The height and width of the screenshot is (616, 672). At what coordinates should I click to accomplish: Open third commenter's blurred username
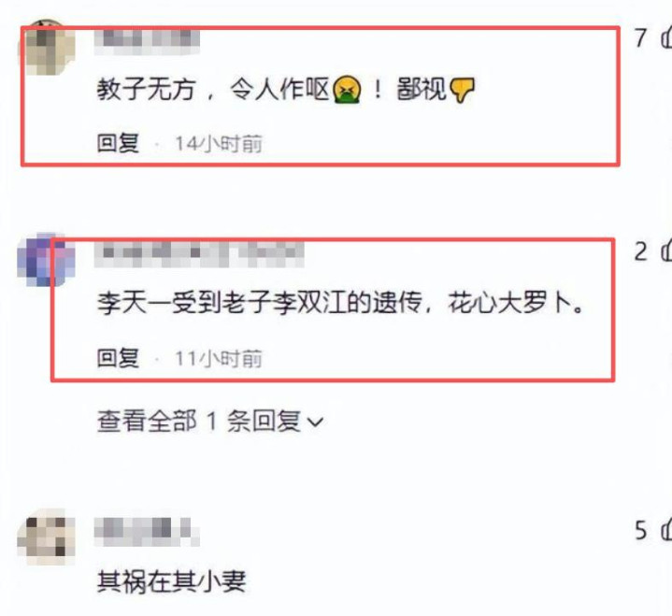147,532
